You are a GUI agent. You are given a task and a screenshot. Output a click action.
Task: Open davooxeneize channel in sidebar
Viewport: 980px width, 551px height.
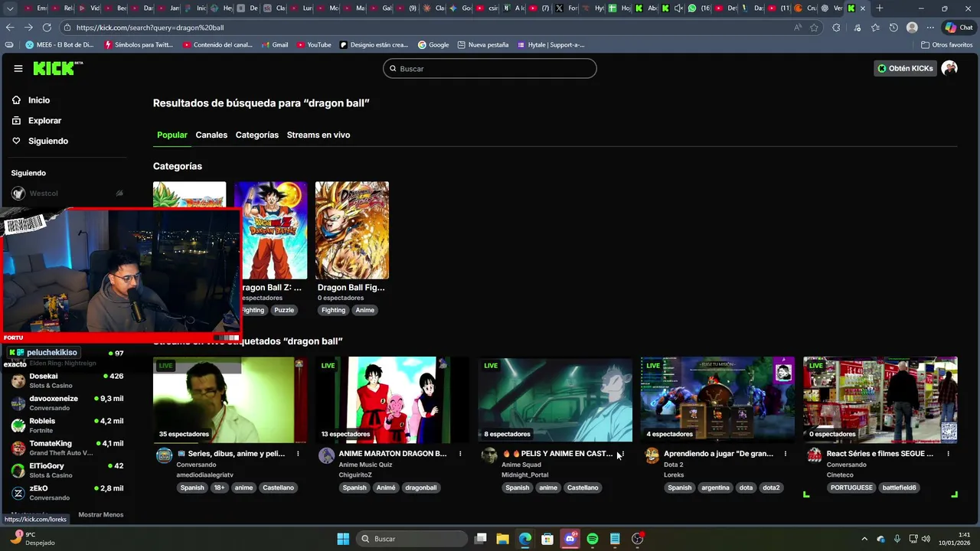[67, 403]
